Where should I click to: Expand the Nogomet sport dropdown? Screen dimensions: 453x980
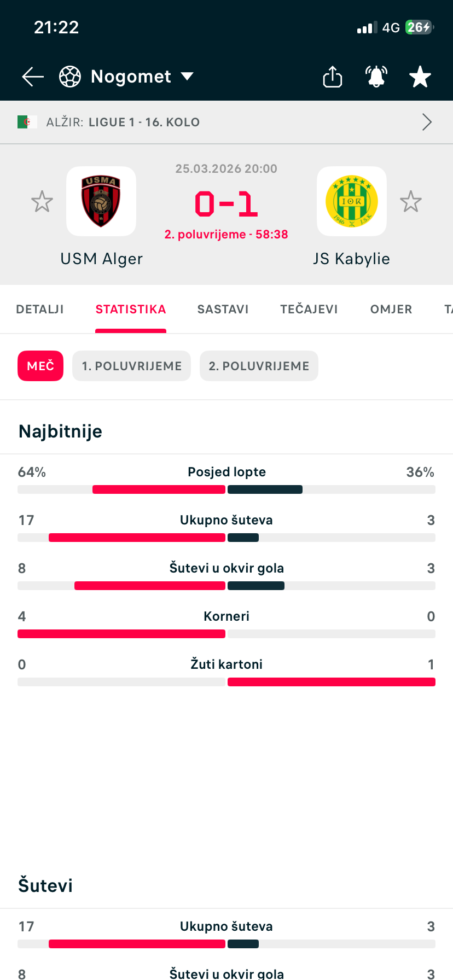coord(187,77)
